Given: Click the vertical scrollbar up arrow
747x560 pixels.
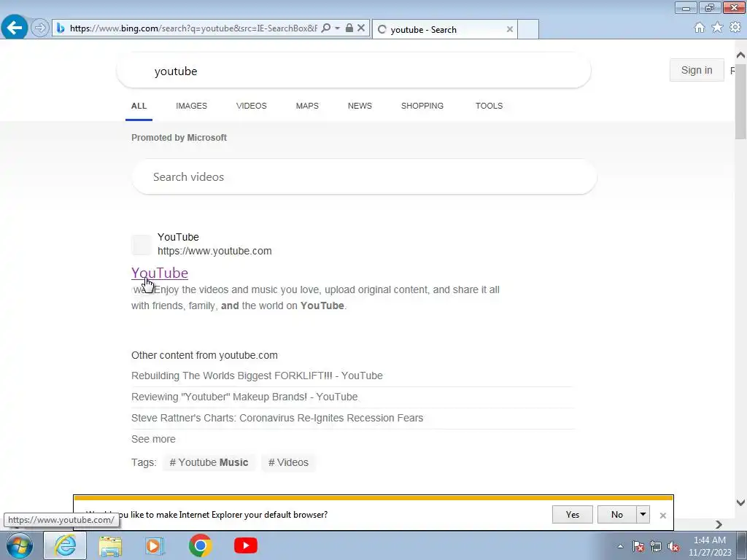Looking at the screenshot, I should coord(740,55).
